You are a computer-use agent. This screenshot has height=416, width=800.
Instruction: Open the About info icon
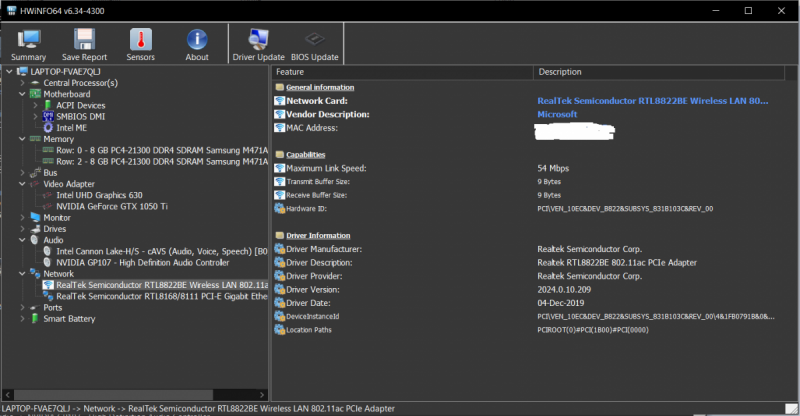point(197,40)
